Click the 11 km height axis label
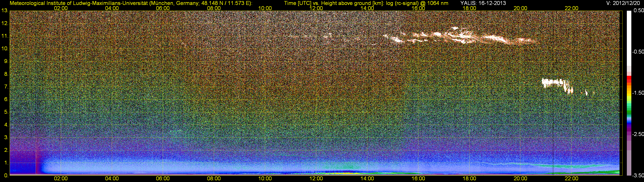This screenshot has height=182, width=644. point(5,36)
